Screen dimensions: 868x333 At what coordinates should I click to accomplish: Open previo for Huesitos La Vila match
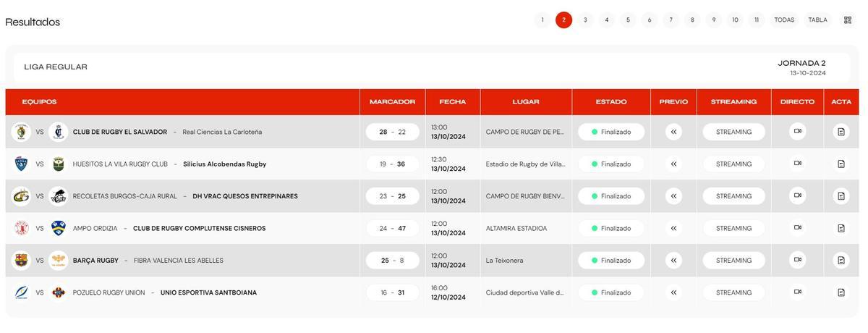[673, 164]
